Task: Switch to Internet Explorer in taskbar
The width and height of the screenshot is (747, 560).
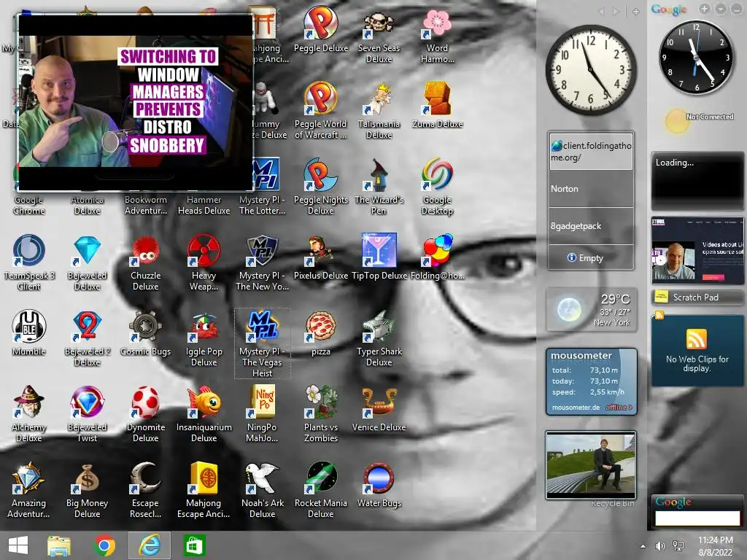Action: tap(149, 545)
